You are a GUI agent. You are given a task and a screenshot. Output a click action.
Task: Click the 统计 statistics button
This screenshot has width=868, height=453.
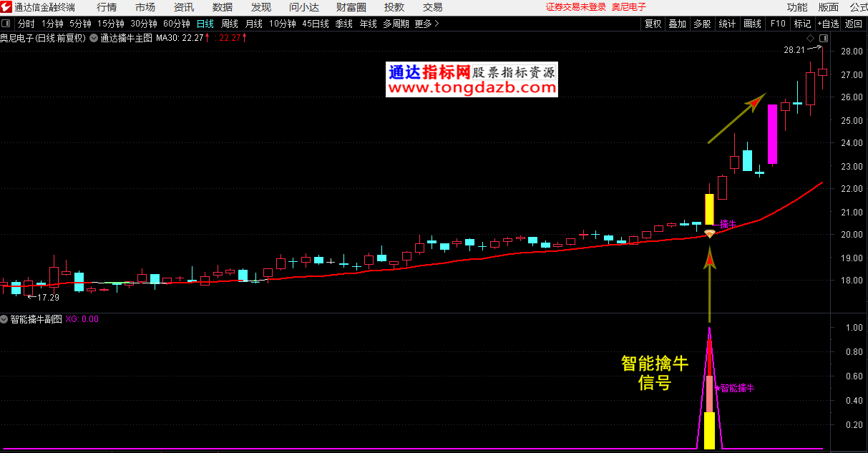pyautogui.click(x=727, y=24)
